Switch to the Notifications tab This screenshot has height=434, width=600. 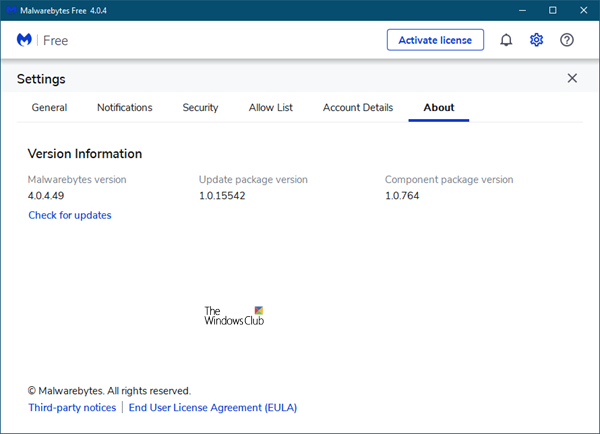coord(125,108)
